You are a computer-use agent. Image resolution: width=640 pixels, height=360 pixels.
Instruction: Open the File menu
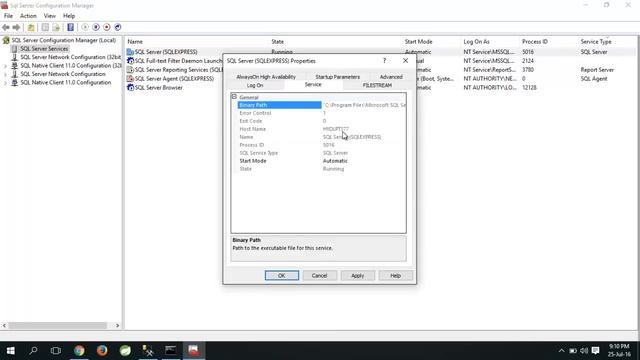(8, 16)
